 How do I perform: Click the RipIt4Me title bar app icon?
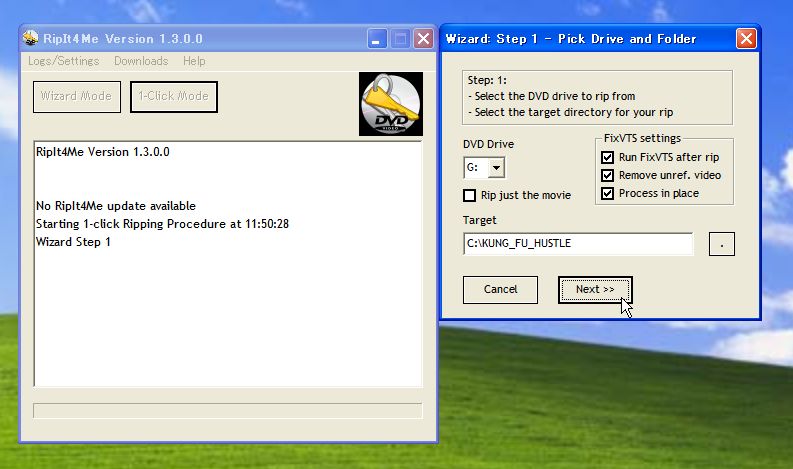click(x=31, y=38)
